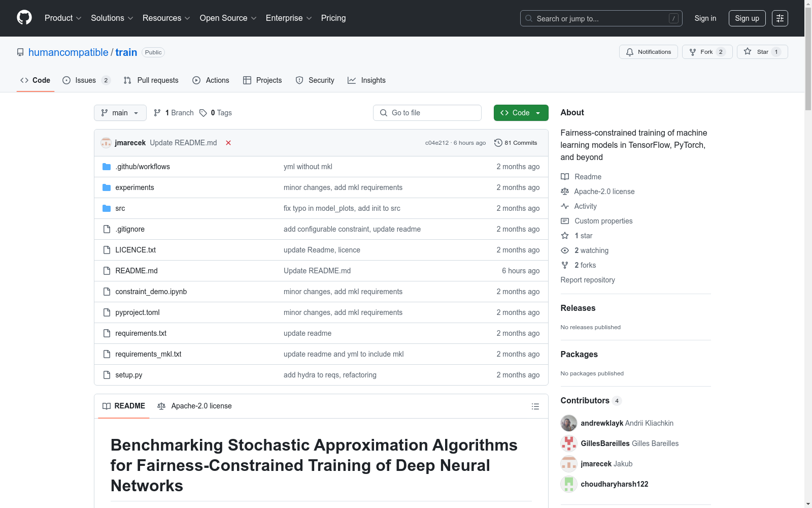Click the setup.py file icon
The width and height of the screenshot is (812, 508).
point(107,375)
